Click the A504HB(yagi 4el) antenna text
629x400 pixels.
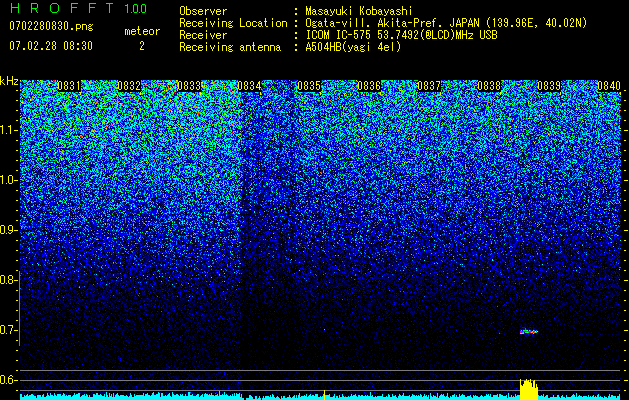coord(353,47)
